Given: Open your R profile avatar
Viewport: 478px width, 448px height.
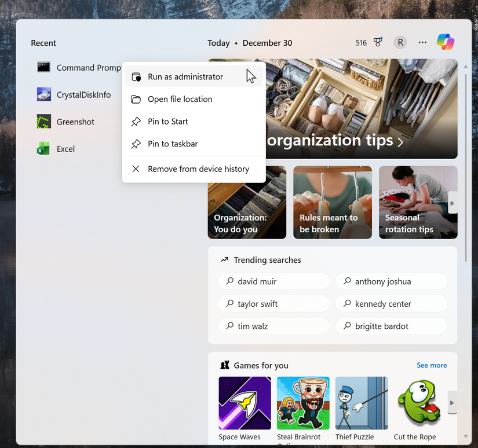Looking at the screenshot, I should tap(400, 42).
